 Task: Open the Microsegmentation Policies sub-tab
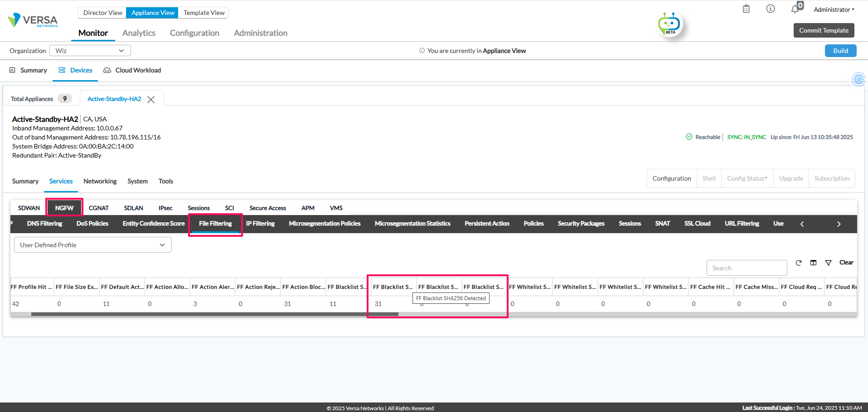pyautogui.click(x=325, y=224)
